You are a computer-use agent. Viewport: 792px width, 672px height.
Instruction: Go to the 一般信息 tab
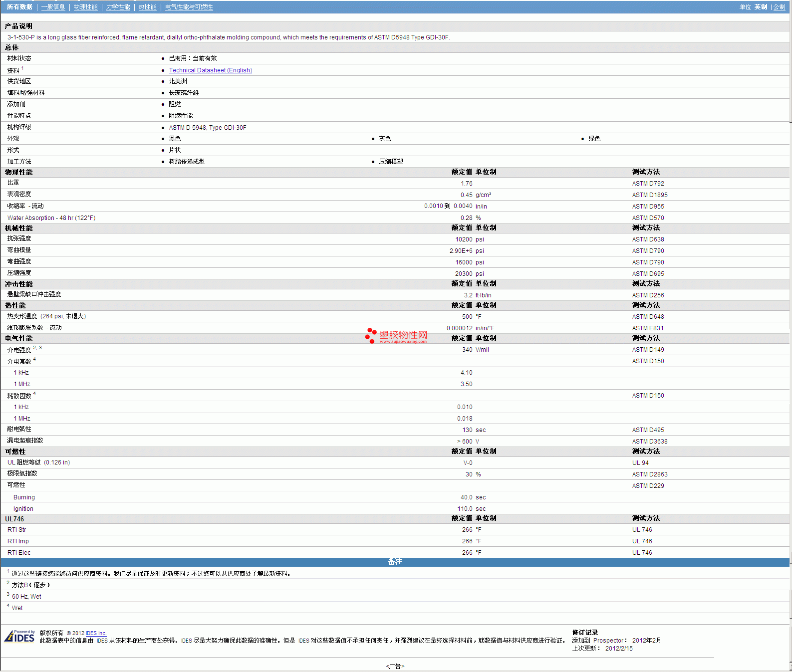[53, 7]
